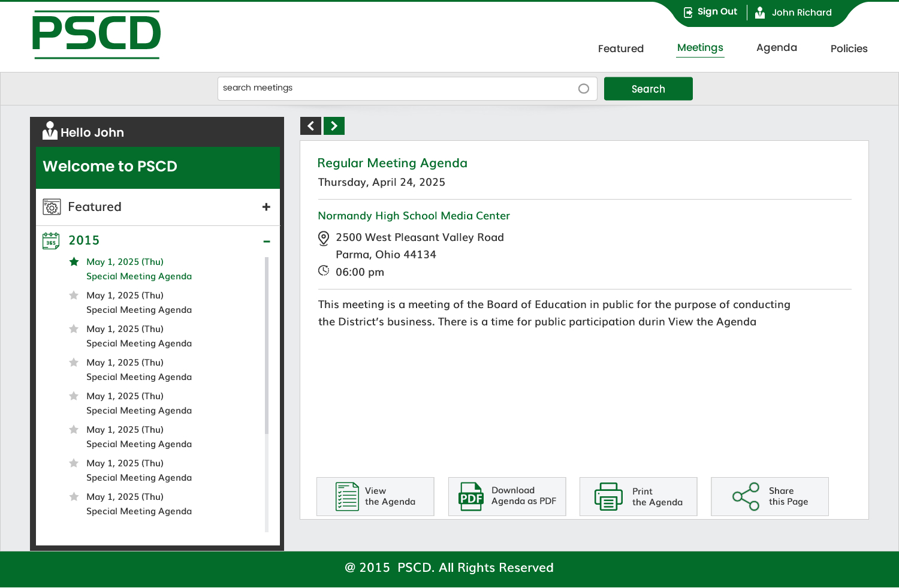Image resolution: width=899 pixels, height=588 pixels.
Task: Go to previous meeting with left arrow
Action: tap(310, 126)
